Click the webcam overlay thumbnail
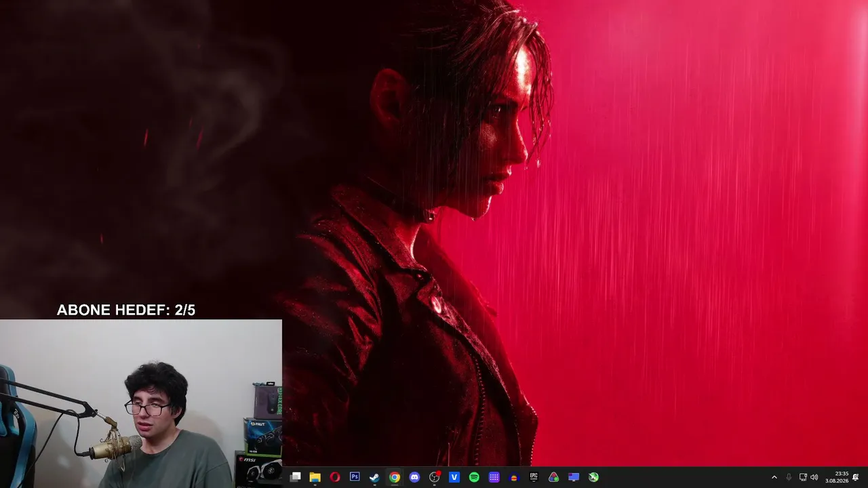 [x=140, y=404]
